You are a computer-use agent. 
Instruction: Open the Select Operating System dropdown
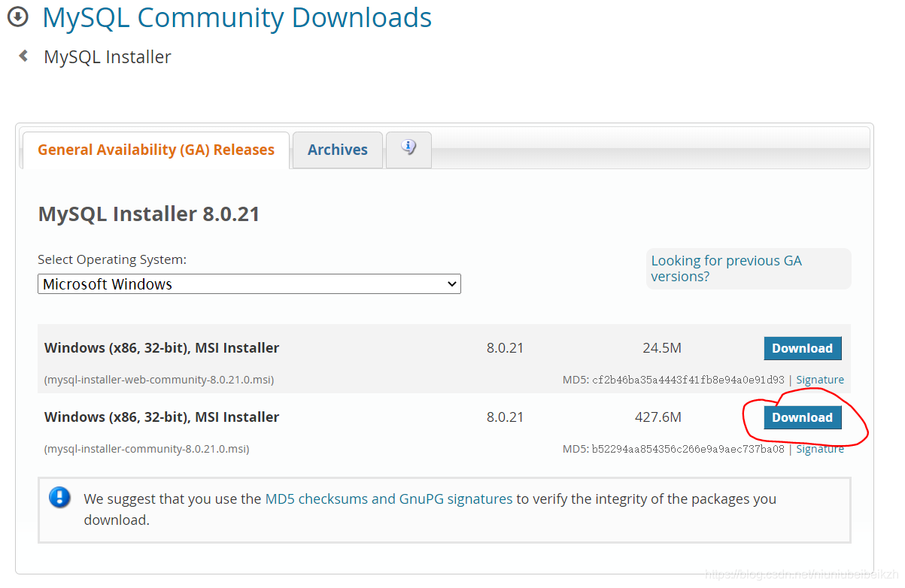pyautogui.click(x=249, y=284)
